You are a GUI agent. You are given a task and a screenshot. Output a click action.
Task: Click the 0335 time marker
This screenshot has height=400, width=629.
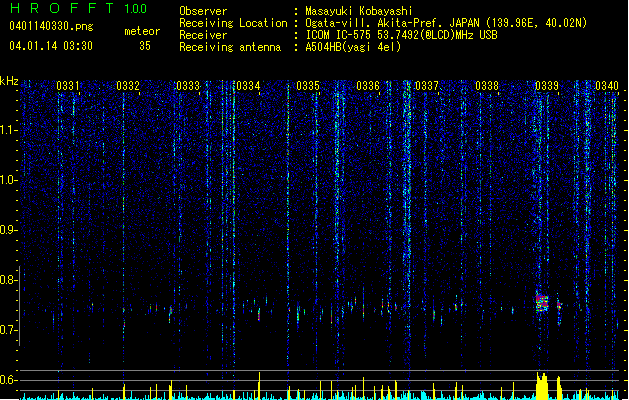(x=308, y=86)
